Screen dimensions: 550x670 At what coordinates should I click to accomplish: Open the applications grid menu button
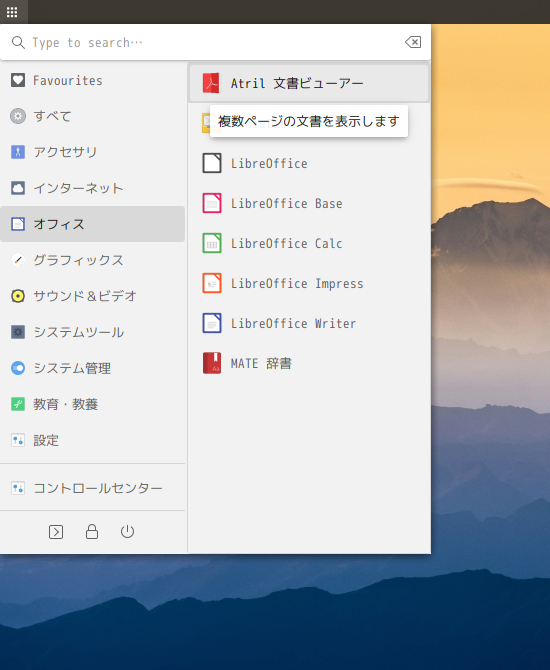(x=12, y=12)
